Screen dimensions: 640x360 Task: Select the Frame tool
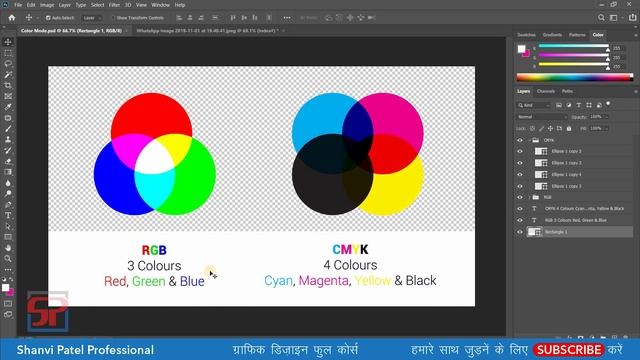(x=8, y=96)
